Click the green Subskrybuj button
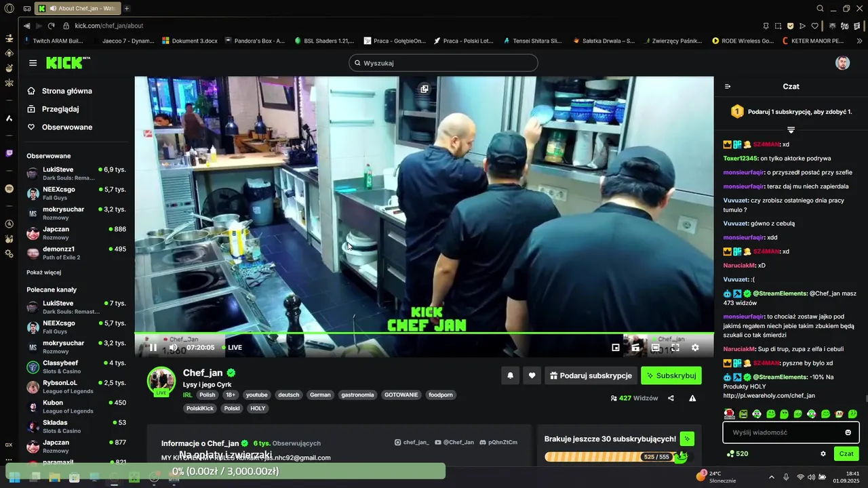Image resolution: width=868 pixels, height=488 pixels. (x=671, y=375)
